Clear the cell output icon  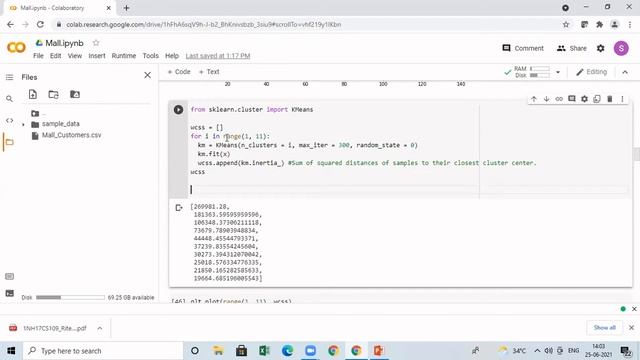coord(179,208)
